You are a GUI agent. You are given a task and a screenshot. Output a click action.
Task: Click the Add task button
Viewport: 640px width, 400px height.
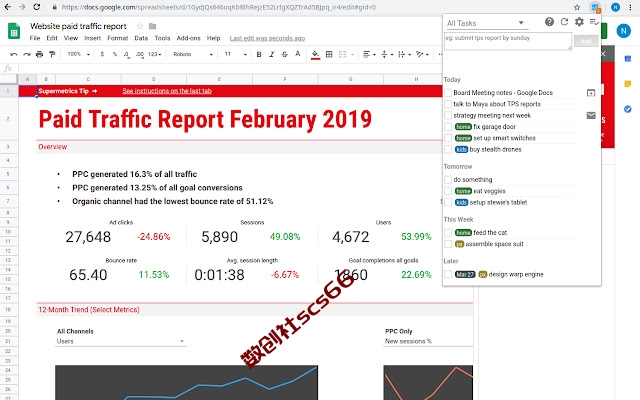coord(586,41)
